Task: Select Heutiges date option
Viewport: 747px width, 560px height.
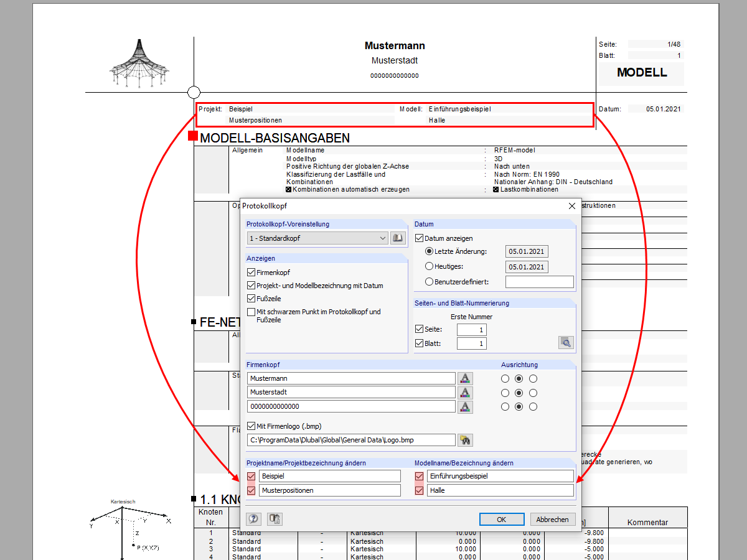Action: (429, 266)
